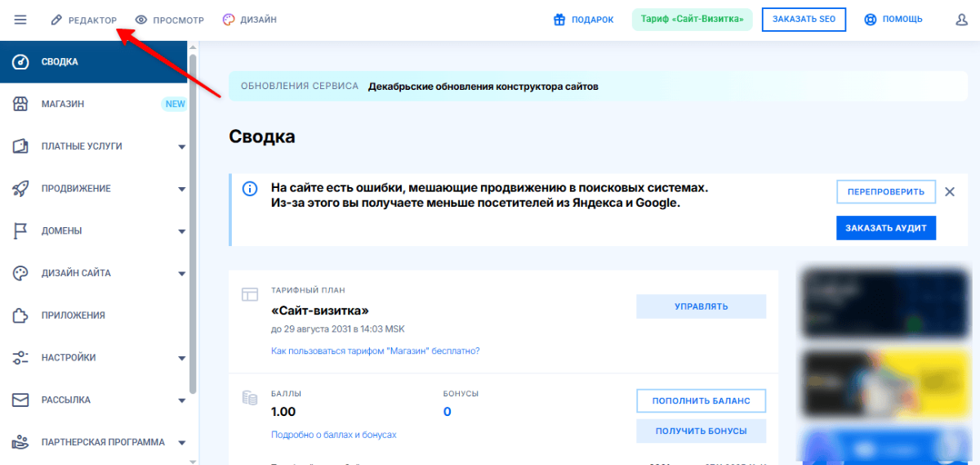Expand Настройки submenu arrow
980x465 pixels.
182,359
